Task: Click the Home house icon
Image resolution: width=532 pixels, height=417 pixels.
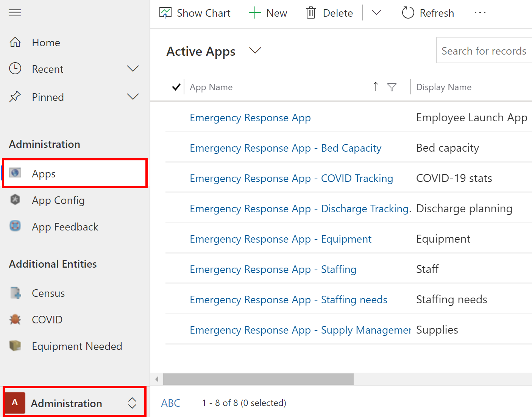Action: click(x=15, y=42)
